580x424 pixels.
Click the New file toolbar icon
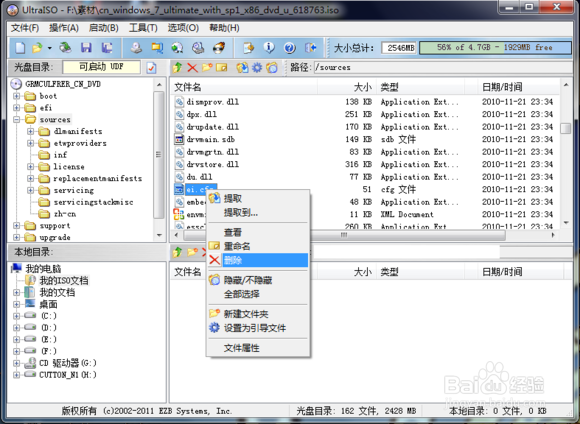pos(20,48)
